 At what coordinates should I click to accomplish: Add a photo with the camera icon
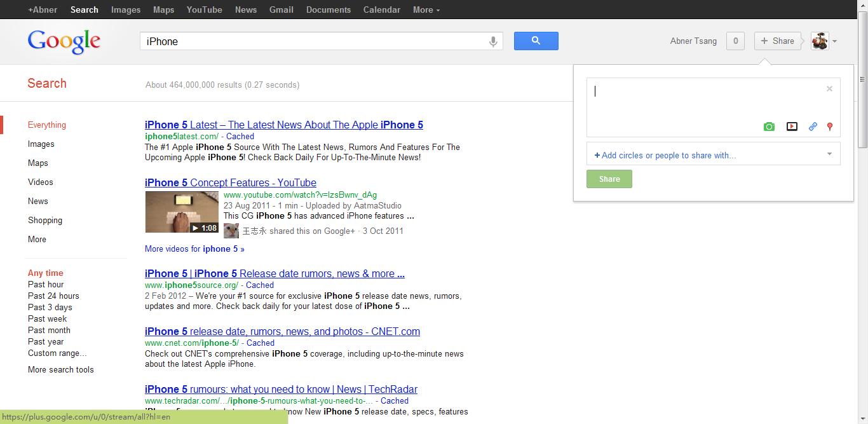(769, 127)
